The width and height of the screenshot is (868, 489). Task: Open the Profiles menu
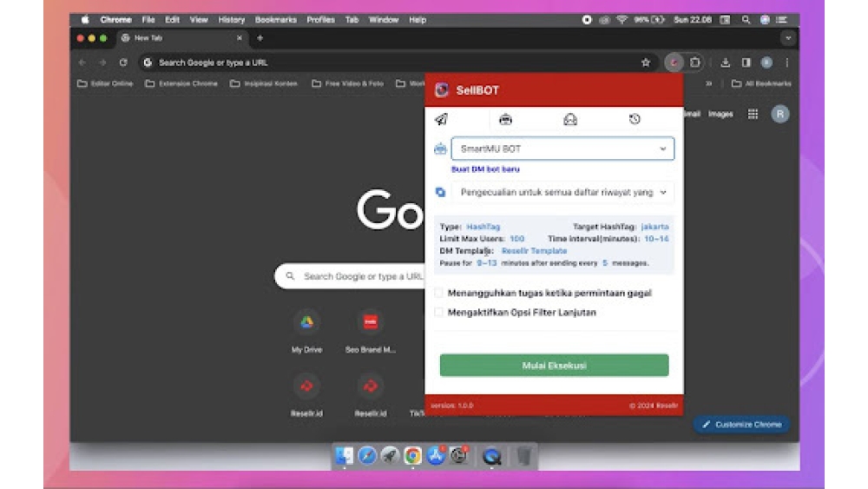click(x=320, y=19)
